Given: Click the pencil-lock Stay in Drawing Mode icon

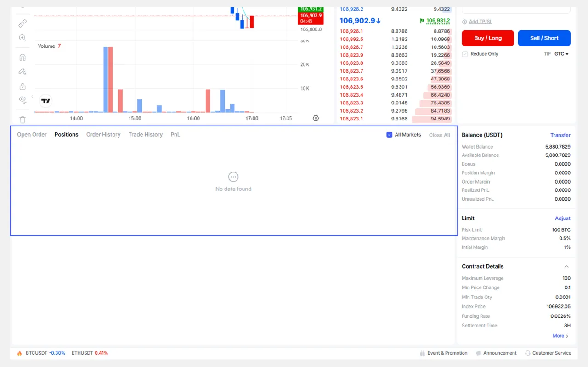Looking at the screenshot, I should 22,72.
